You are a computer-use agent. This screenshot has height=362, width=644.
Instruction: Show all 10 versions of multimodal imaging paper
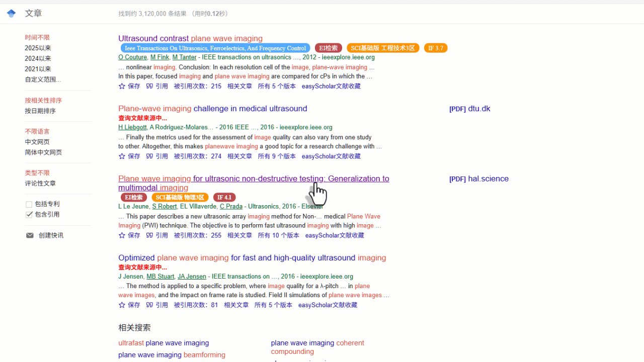pos(278,235)
